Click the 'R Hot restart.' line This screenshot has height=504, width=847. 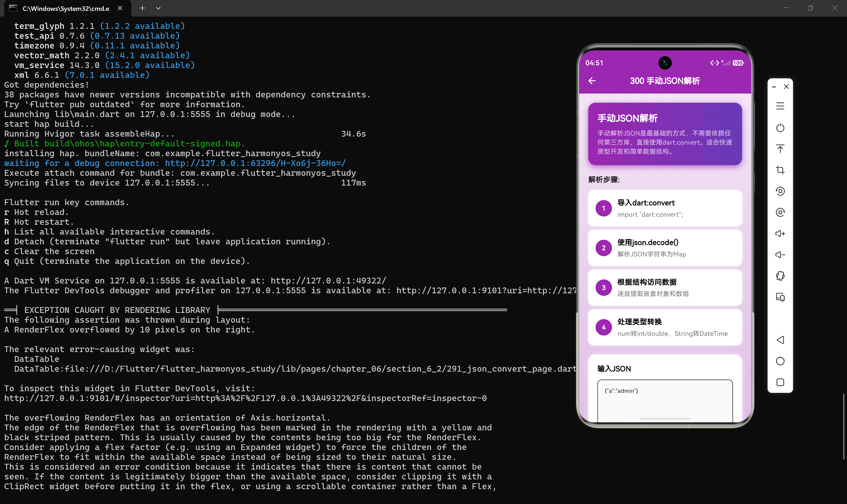point(39,222)
